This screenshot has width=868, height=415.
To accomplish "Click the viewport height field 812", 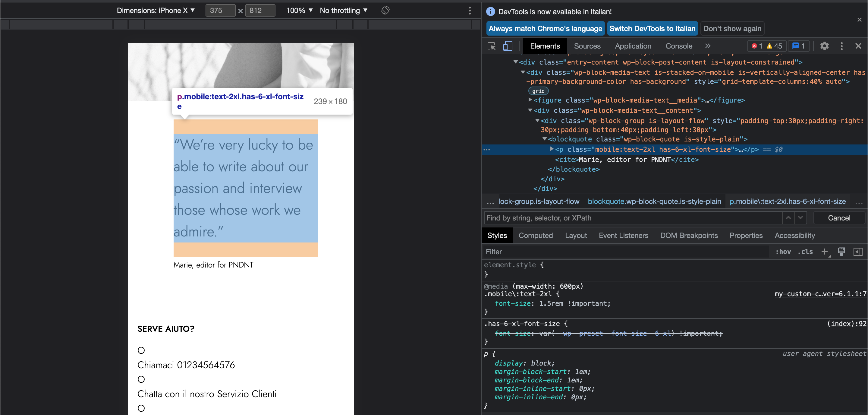I will [260, 11].
